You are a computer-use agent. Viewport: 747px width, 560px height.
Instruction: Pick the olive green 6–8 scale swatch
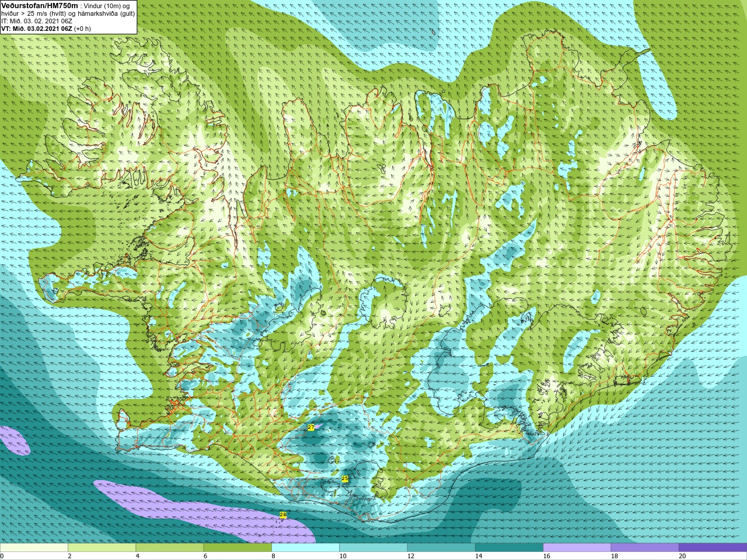tap(238, 548)
